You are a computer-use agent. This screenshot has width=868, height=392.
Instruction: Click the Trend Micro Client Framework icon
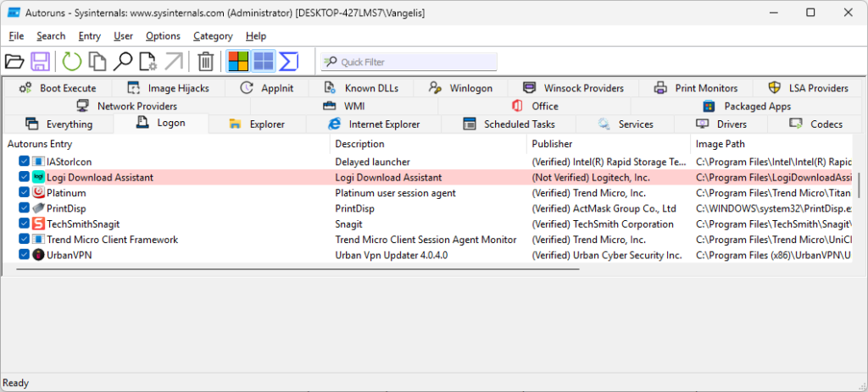click(x=38, y=240)
